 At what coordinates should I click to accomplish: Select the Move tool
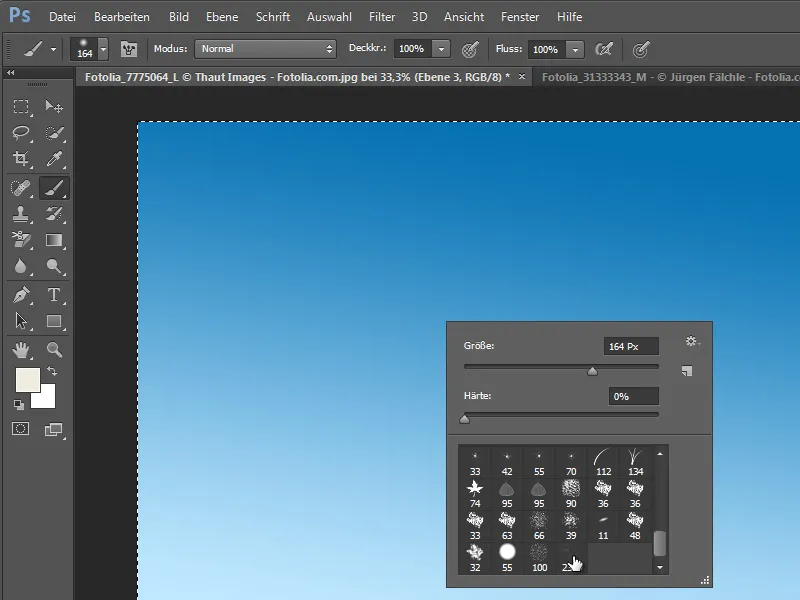coord(54,106)
